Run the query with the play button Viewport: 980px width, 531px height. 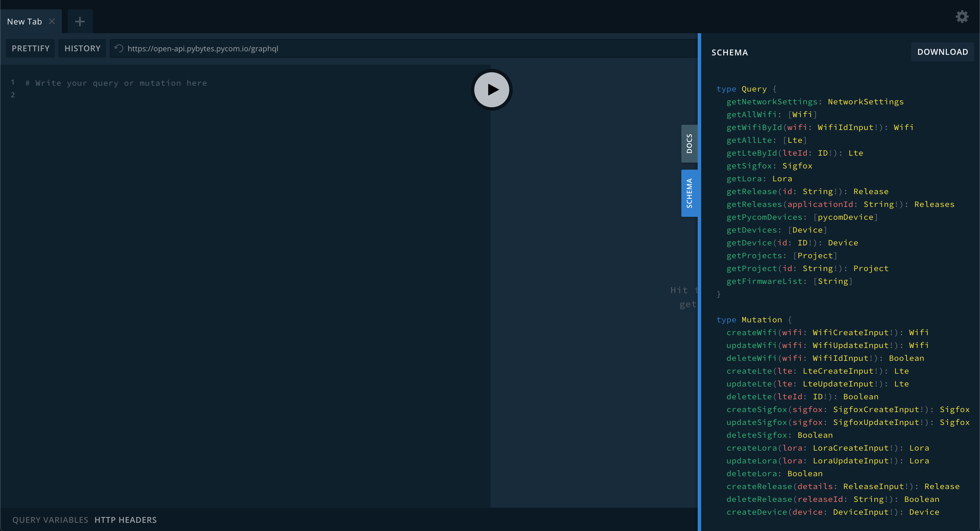click(491, 90)
